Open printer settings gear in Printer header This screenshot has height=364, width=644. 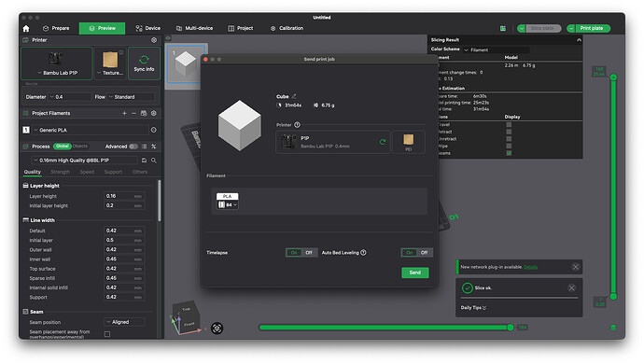pos(154,40)
